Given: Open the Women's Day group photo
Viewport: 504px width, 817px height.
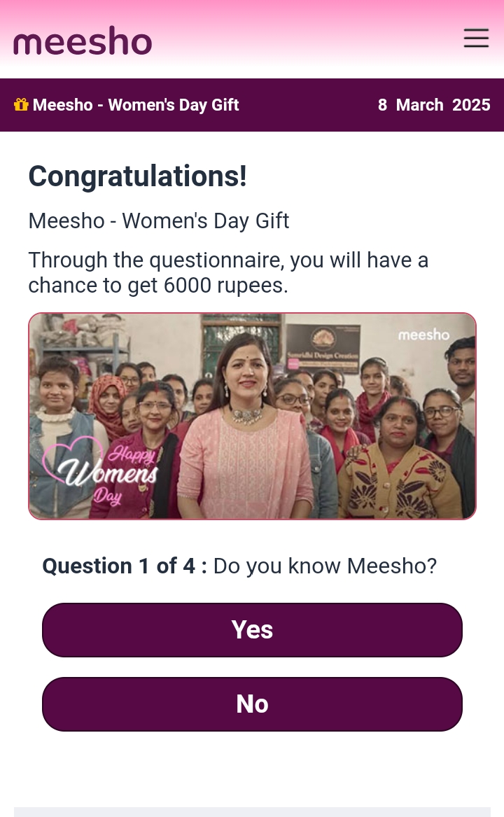Looking at the screenshot, I should click(252, 417).
